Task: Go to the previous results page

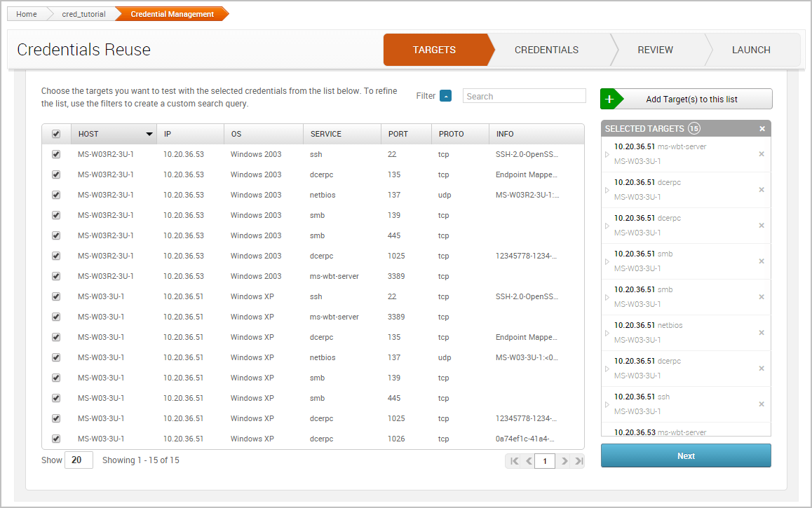Action: click(529, 461)
